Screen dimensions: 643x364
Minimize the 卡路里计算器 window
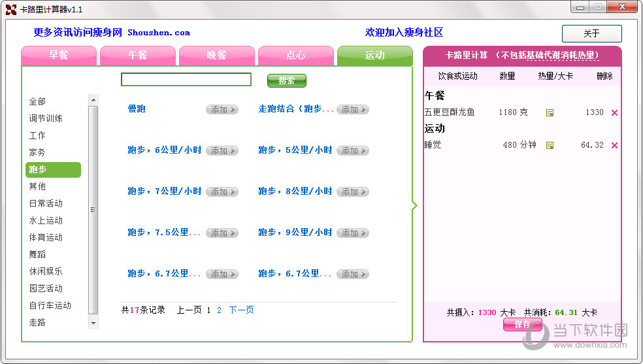coord(580,7)
